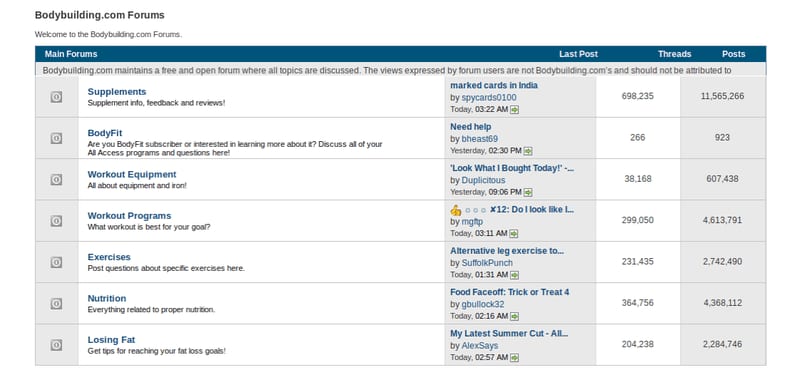Go to last post arrow in BodyFit row
This screenshot has width=800, height=370.
[528, 151]
